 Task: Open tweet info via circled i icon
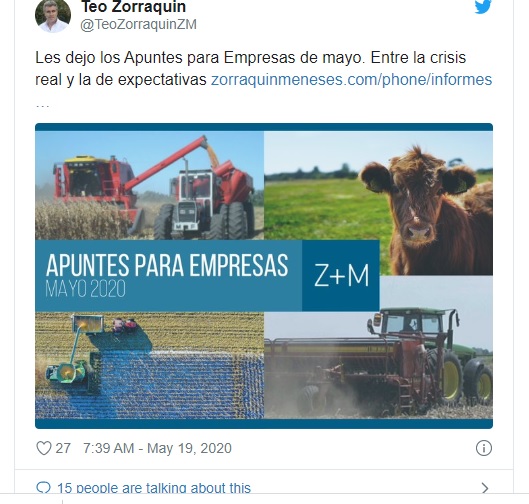[484, 448]
